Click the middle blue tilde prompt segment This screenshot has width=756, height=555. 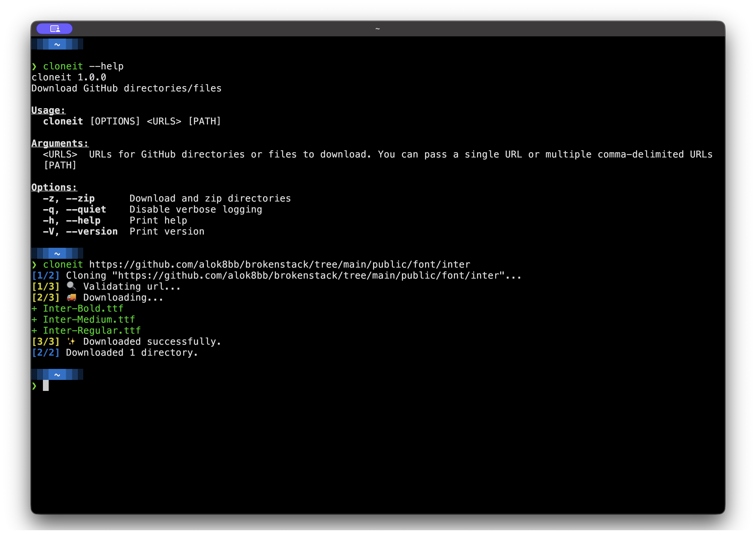(57, 253)
